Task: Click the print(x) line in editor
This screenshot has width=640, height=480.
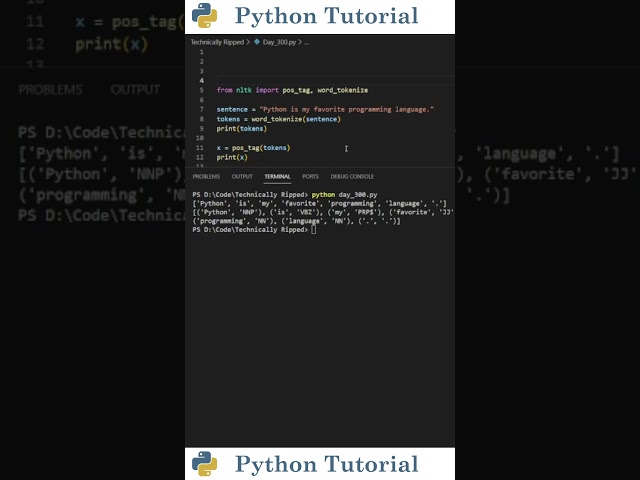Action: click(x=232, y=158)
